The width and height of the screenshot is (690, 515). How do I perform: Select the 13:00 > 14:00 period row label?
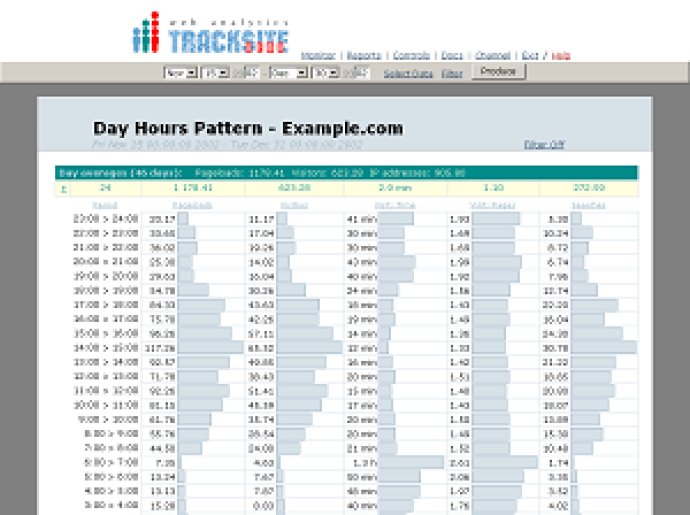(x=106, y=362)
